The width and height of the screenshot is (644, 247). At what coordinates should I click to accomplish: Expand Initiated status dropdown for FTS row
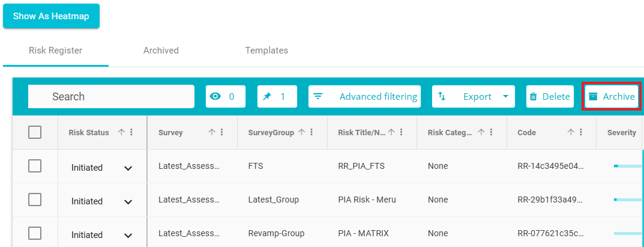tap(128, 168)
